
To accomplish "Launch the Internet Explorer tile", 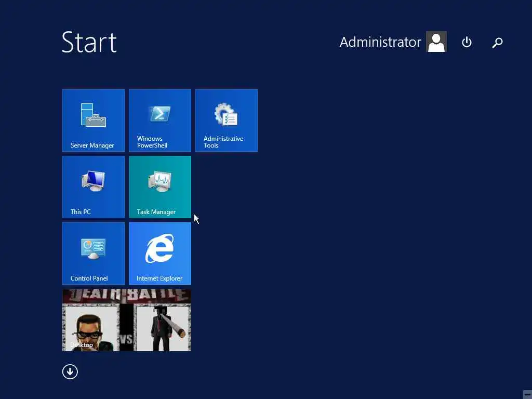I will coord(160,254).
